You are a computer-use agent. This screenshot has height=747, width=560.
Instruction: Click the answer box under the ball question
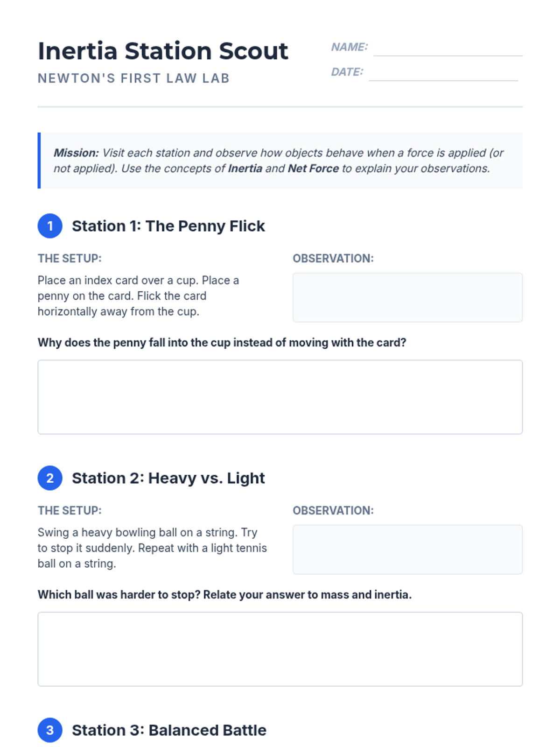280,649
